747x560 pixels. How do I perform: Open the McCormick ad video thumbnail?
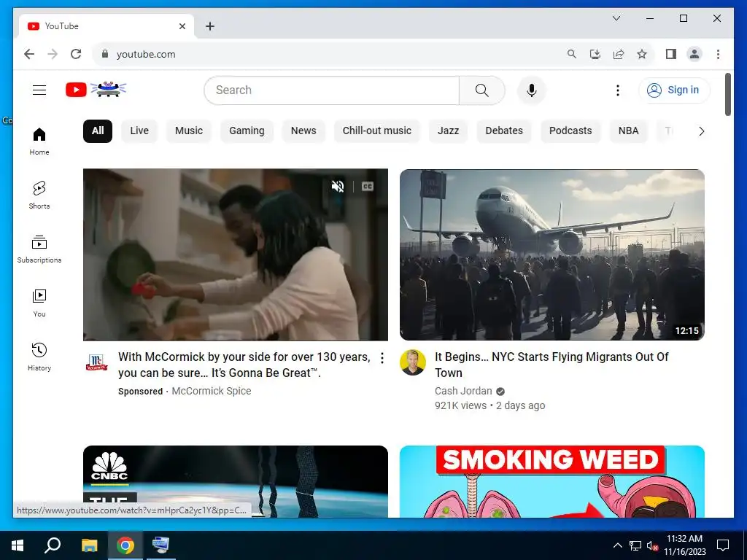tap(236, 254)
